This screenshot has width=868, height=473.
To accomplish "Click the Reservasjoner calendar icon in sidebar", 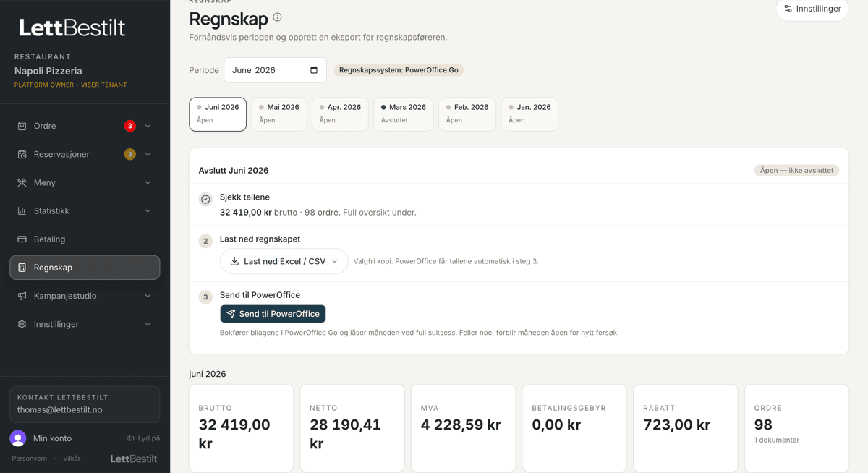I will [22, 154].
